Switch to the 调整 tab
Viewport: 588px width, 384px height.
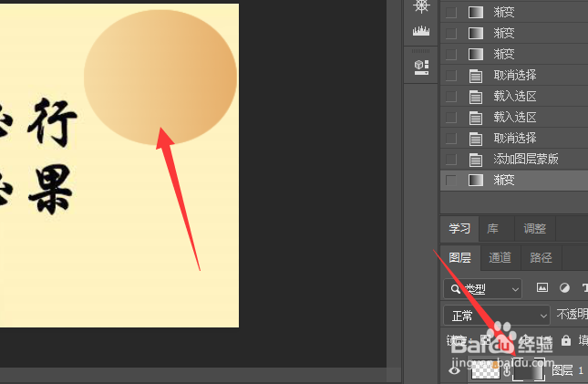(x=534, y=229)
